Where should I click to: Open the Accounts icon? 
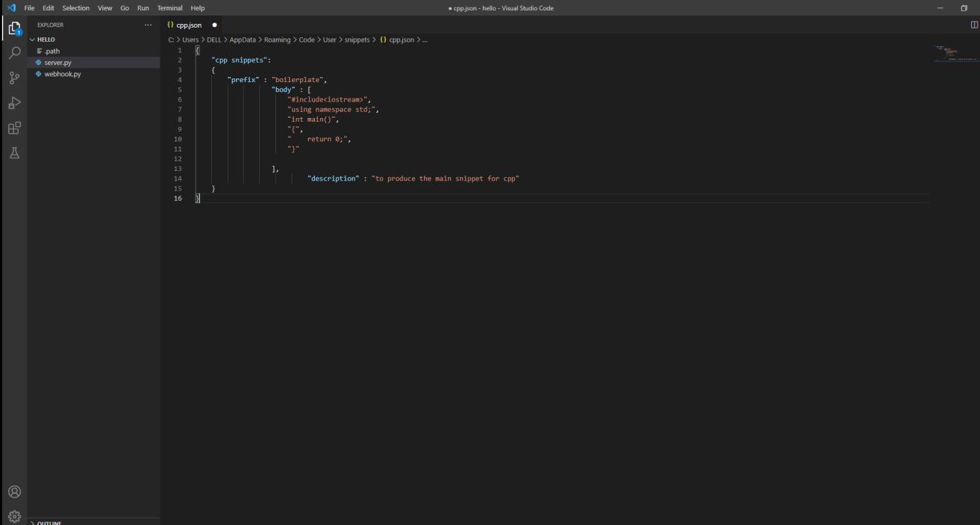13,491
